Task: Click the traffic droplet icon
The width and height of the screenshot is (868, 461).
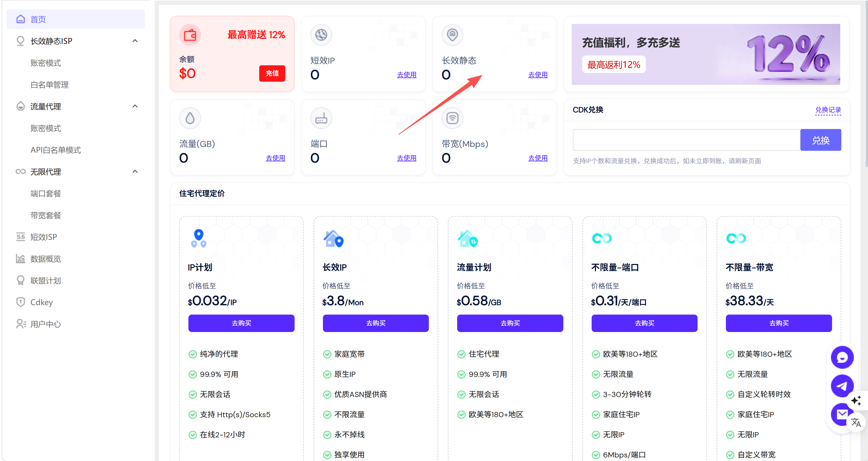Action: pyautogui.click(x=190, y=118)
